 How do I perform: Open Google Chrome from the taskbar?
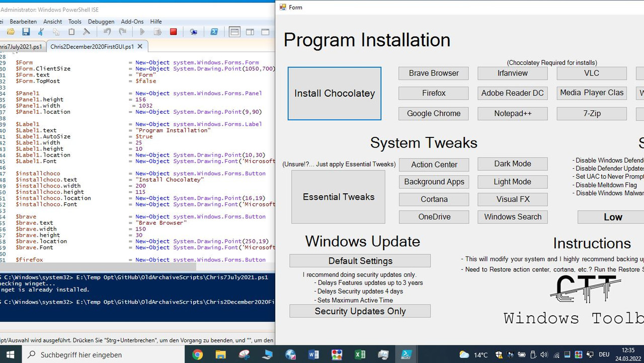click(x=197, y=354)
